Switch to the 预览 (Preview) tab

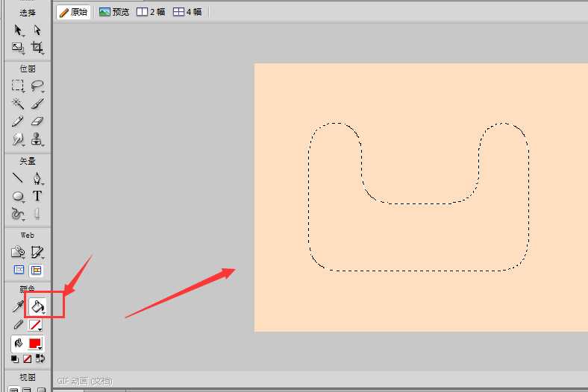pyautogui.click(x=114, y=12)
